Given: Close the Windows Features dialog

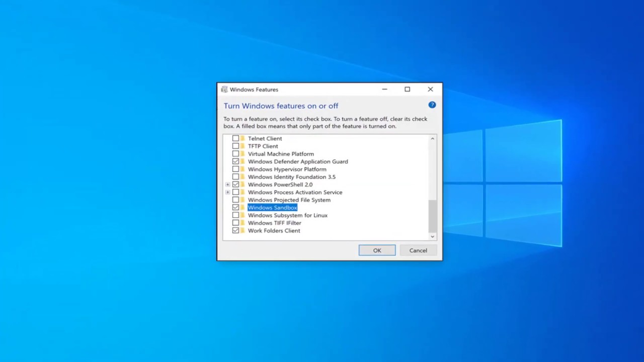Looking at the screenshot, I should [430, 89].
